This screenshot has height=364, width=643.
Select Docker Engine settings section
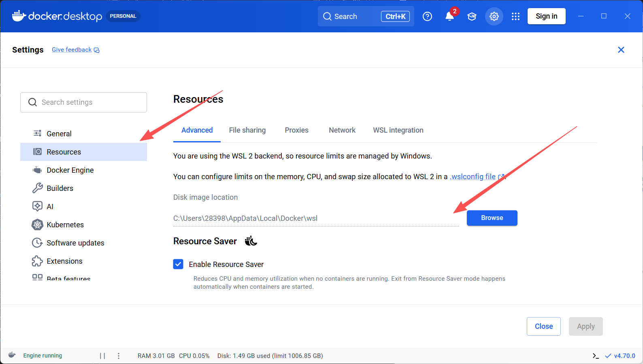pyautogui.click(x=83, y=170)
